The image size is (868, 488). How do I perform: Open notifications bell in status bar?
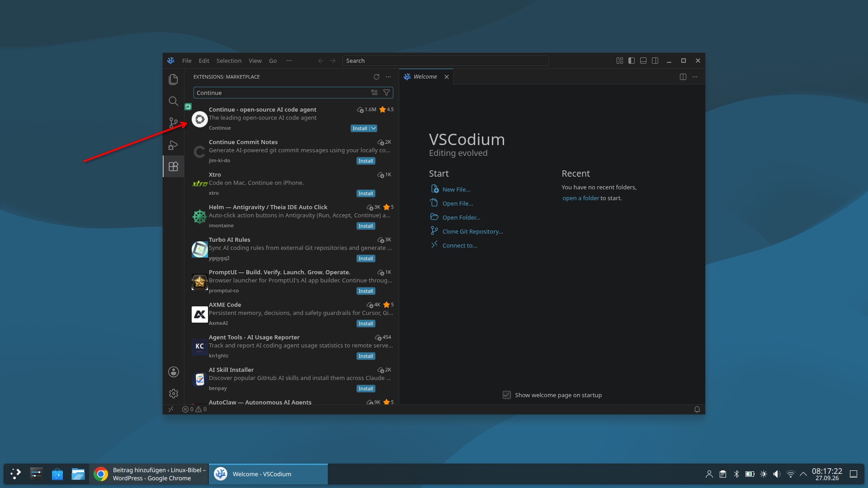(697, 409)
